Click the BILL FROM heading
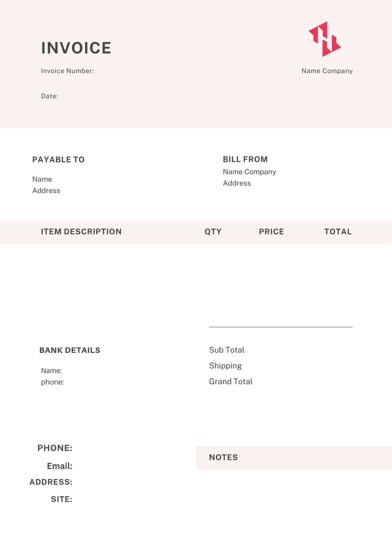The image size is (392, 554). pos(245,159)
